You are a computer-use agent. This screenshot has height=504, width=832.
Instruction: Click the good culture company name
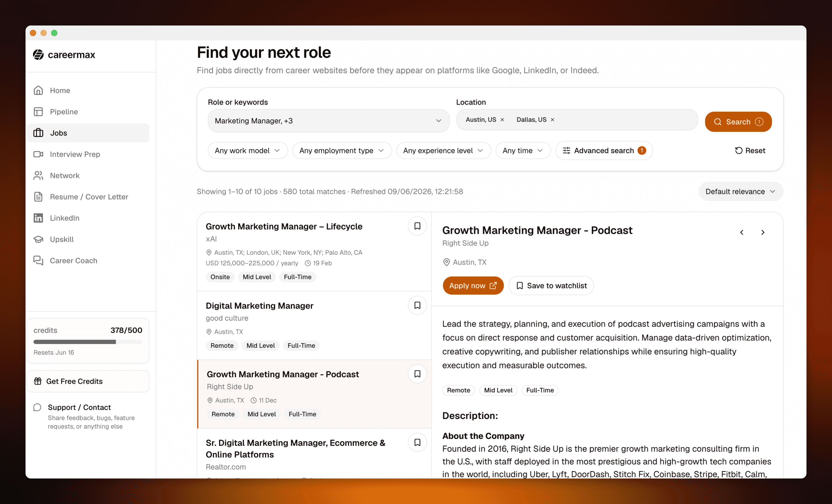(227, 318)
